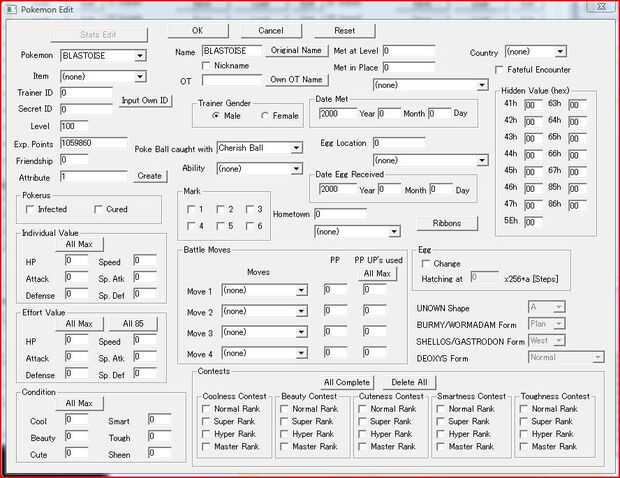Toggle Mark 6 checkbox
This screenshot has width=620, height=478.
click(250, 226)
